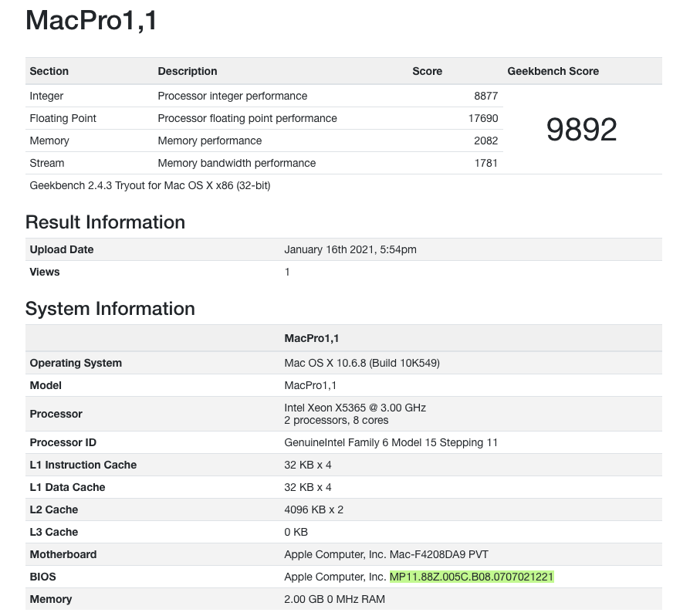Image resolution: width=690 pixels, height=616 pixels.
Task: Click the Intel Xeon X5365 processor text
Action: click(x=355, y=408)
